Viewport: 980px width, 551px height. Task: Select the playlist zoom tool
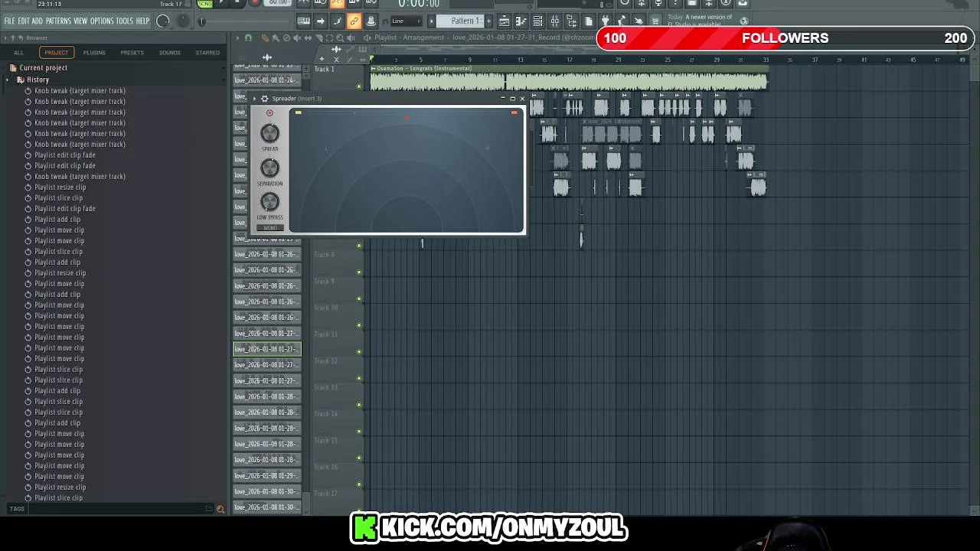click(x=340, y=37)
